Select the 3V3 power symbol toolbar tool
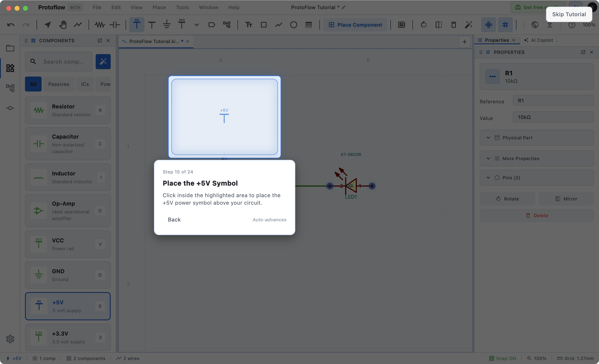This screenshot has width=599, height=364. point(182,25)
